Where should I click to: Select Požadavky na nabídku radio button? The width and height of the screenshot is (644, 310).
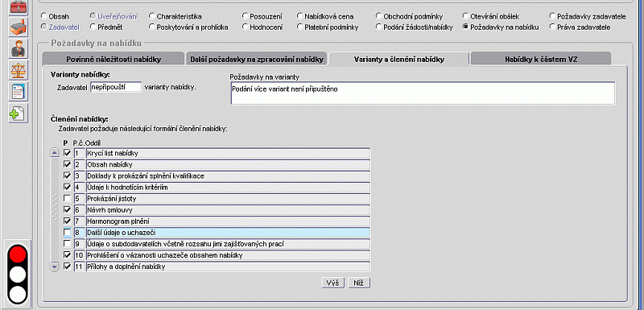click(x=465, y=27)
